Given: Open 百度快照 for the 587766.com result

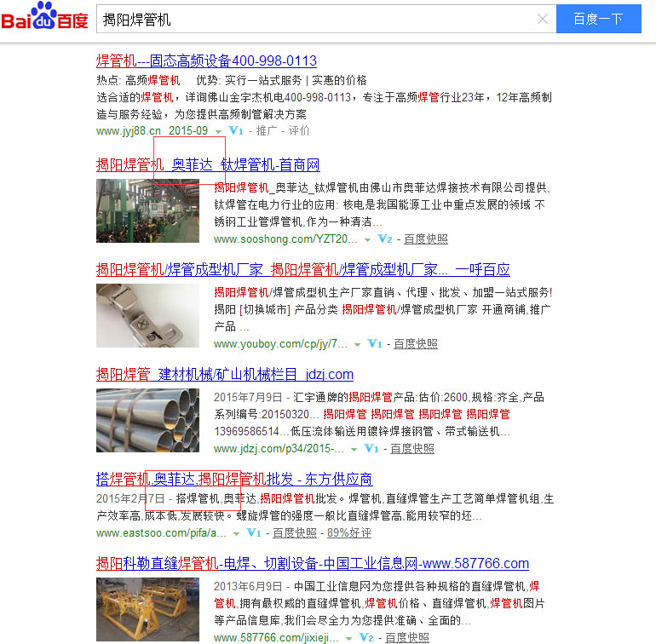Looking at the screenshot, I should coord(407,638).
